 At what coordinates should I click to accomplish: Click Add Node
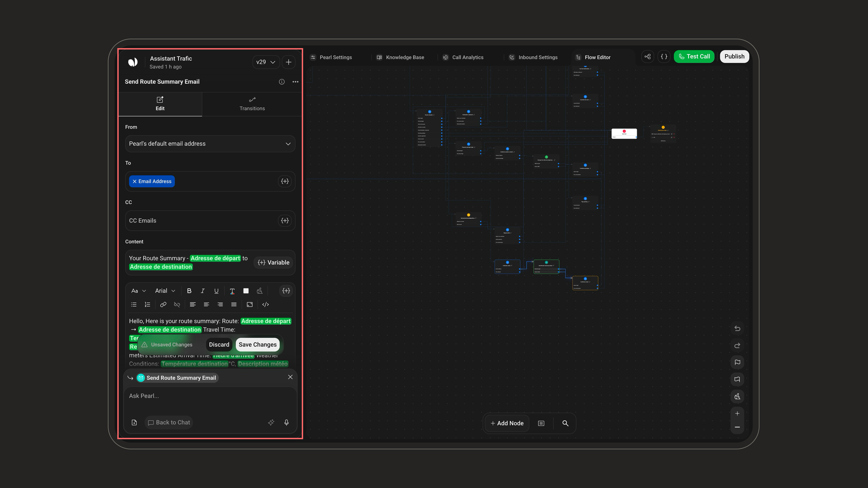[507, 423]
